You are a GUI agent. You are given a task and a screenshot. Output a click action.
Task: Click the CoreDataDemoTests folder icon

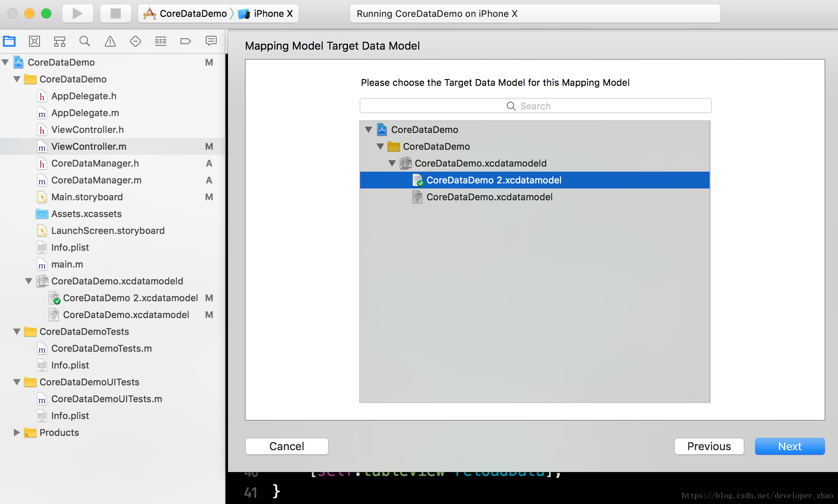(x=30, y=332)
